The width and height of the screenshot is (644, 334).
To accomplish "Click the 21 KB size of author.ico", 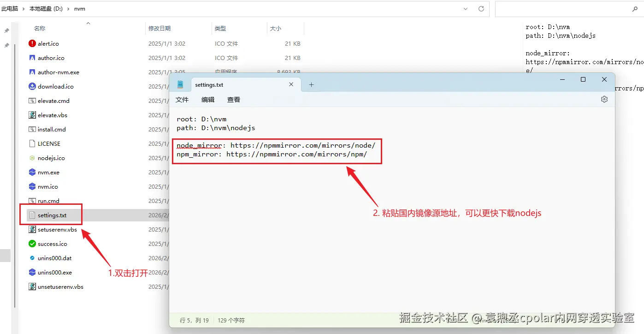I will point(293,58).
